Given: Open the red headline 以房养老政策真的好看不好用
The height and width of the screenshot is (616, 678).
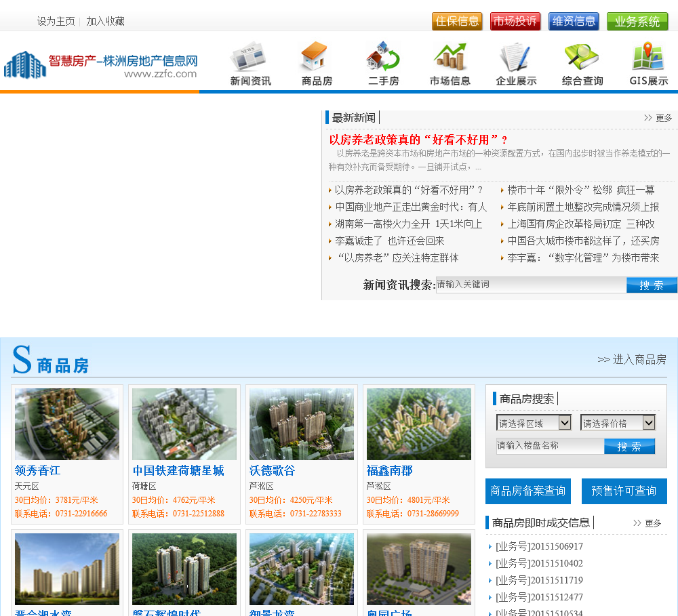Looking at the screenshot, I should click(418, 140).
